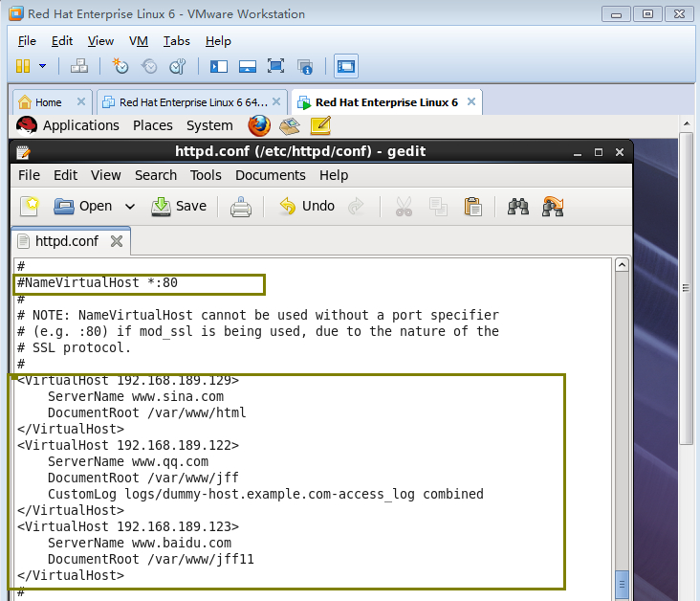This screenshot has width=700, height=601.
Task: Click the Open button in gedit toolbar
Action: click(83, 206)
